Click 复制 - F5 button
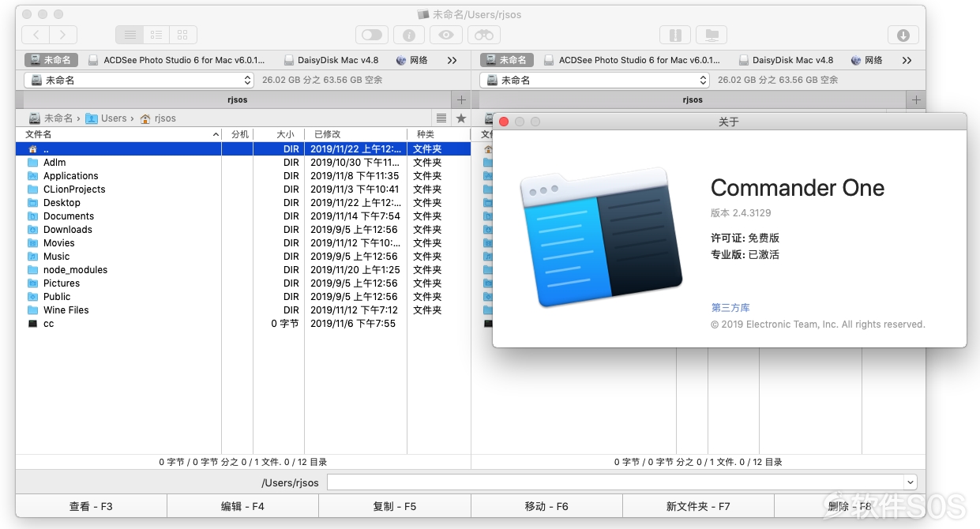980x529 pixels. click(x=395, y=506)
